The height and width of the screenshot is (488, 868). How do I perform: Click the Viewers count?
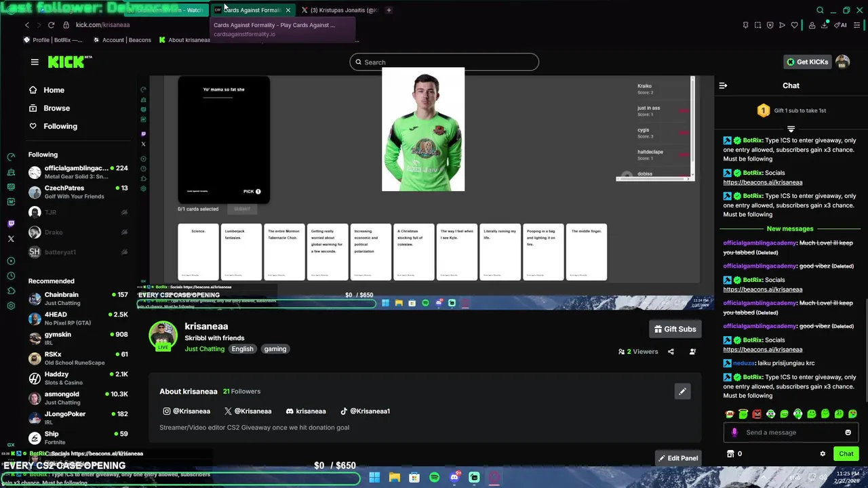[x=638, y=352]
